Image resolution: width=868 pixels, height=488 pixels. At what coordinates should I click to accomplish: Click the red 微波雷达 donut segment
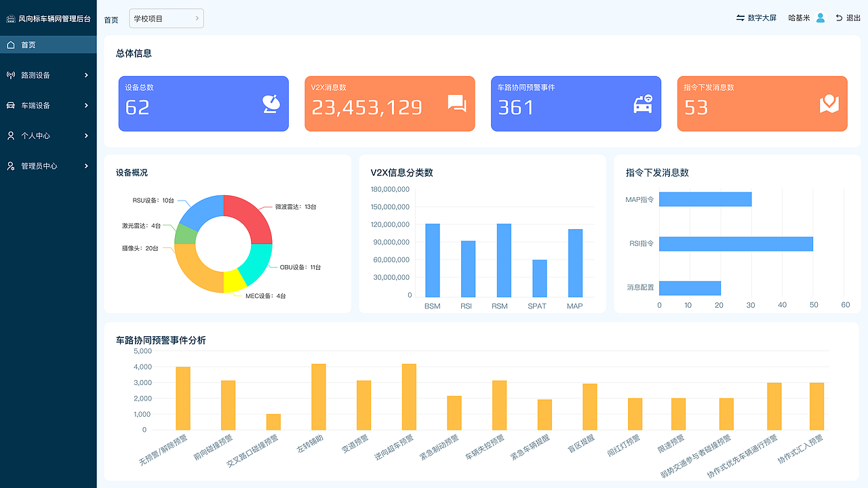point(252,216)
